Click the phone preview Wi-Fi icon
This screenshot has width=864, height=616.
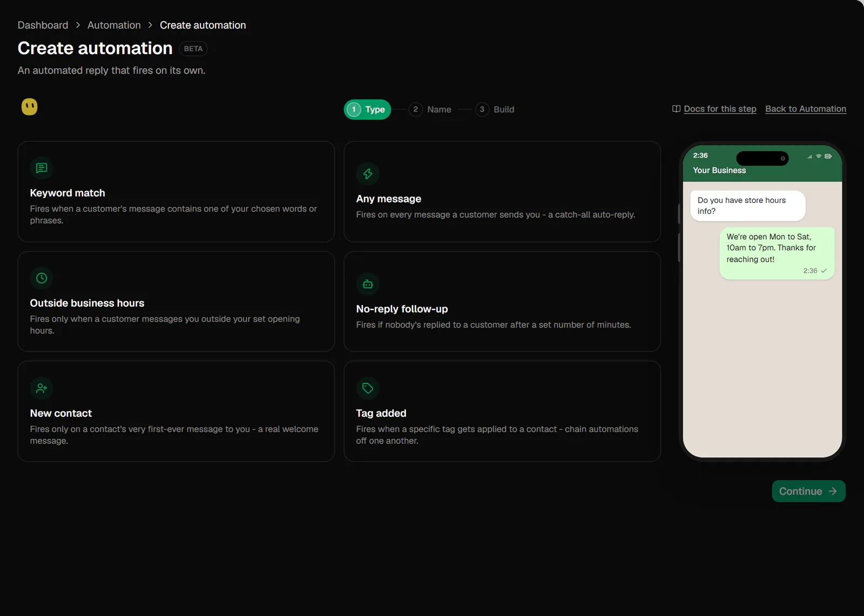click(819, 156)
